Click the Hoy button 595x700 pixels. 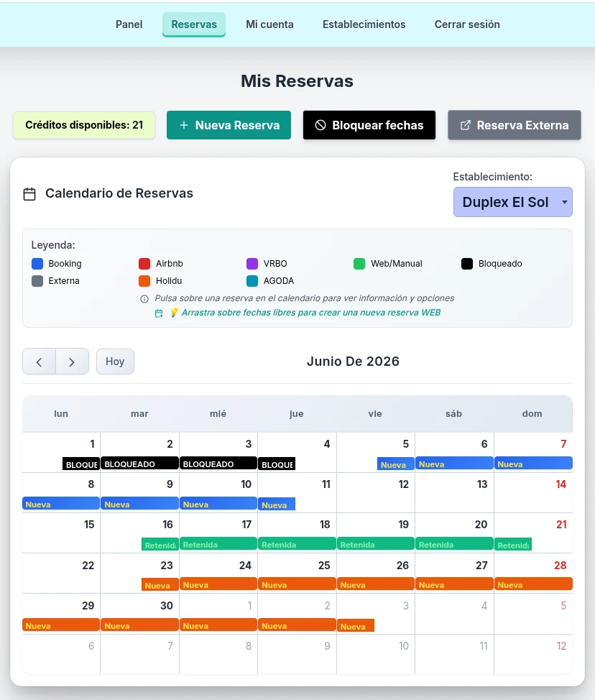tap(115, 361)
